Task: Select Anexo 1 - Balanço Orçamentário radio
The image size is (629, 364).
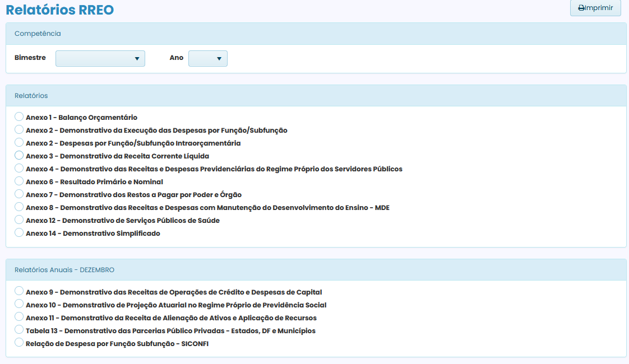Action: (x=19, y=117)
